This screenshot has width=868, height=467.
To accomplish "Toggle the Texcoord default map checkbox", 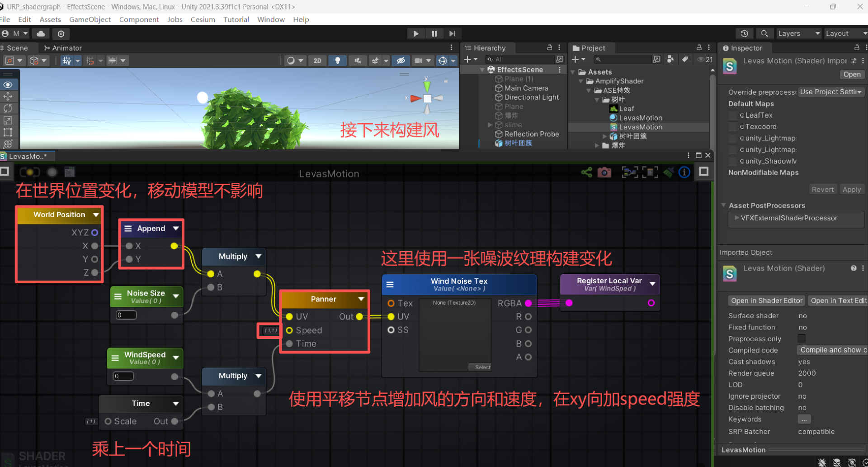I will click(x=733, y=127).
